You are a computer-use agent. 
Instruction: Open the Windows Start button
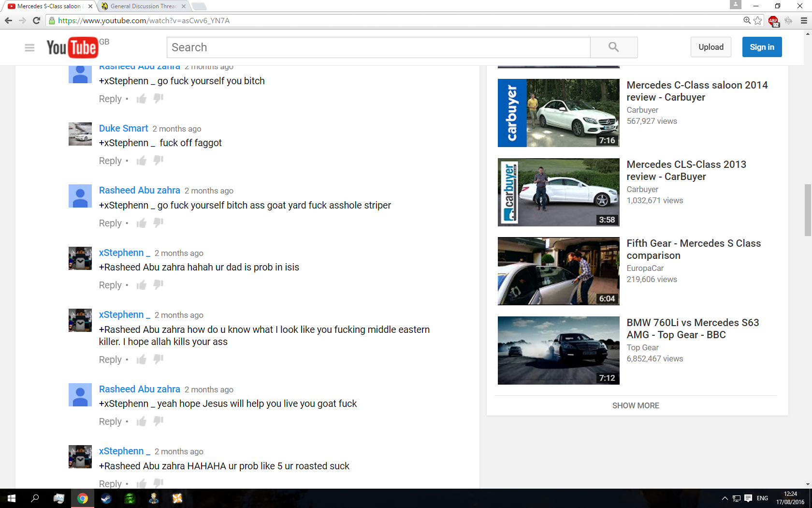(x=12, y=498)
